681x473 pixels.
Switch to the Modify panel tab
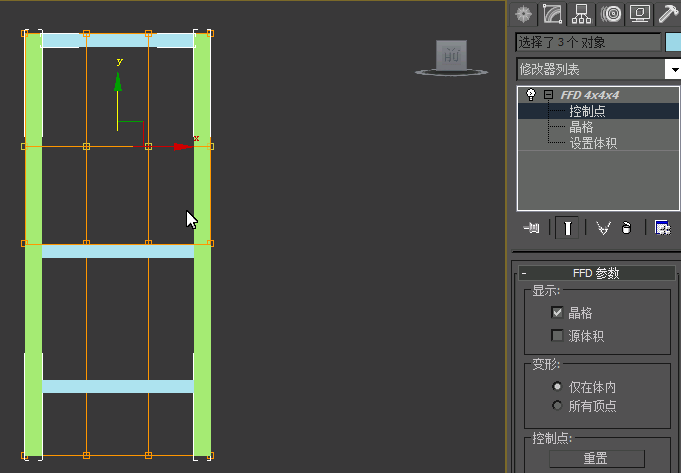pyautogui.click(x=552, y=14)
